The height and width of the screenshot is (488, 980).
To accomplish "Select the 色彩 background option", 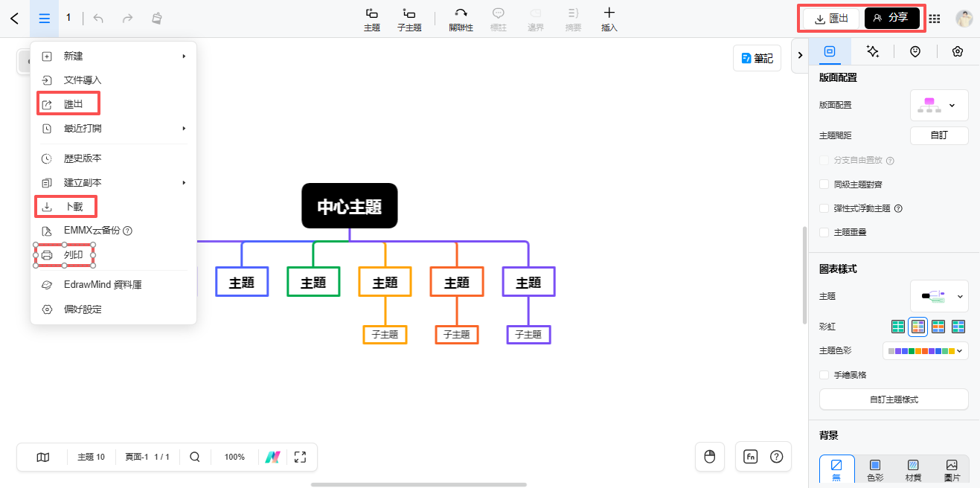I will (x=875, y=470).
